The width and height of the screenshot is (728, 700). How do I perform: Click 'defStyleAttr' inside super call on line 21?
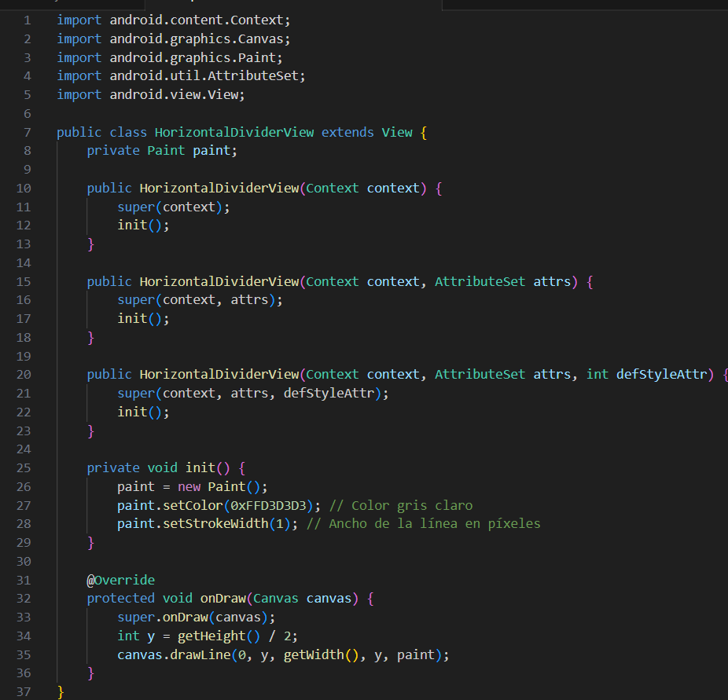tap(329, 394)
